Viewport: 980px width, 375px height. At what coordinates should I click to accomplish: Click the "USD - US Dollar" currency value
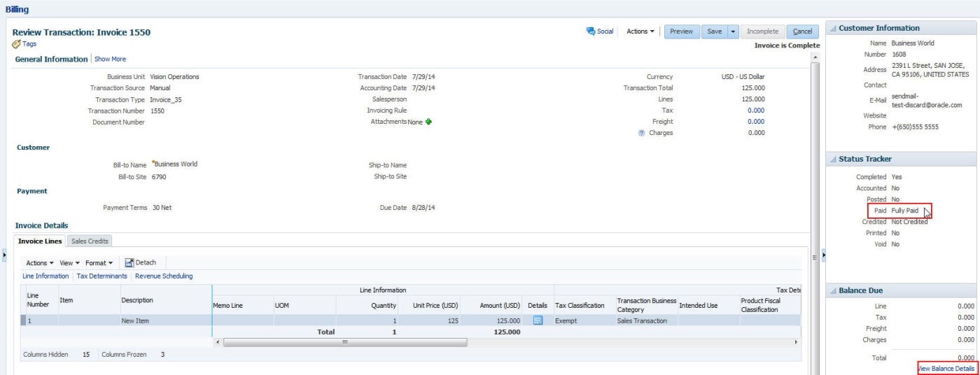coord(743,77)
